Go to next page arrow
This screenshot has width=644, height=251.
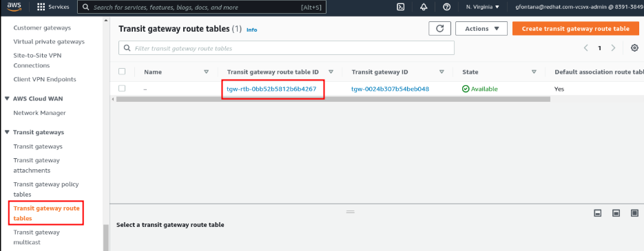[x=613, y=48]
